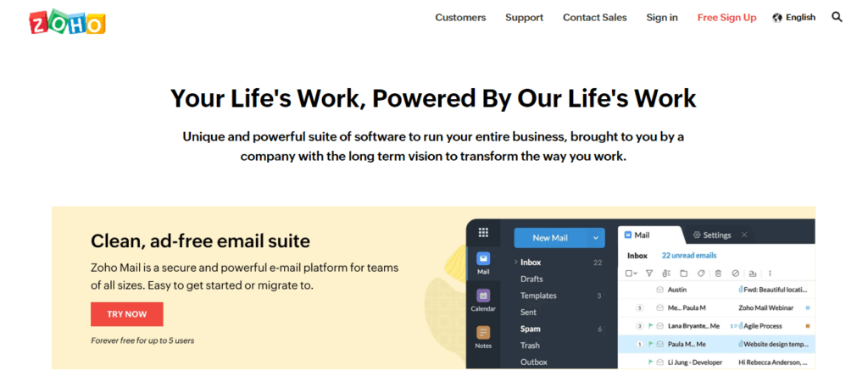868x387 pixels.
Task: Click the Free Sign Up link
Action: click(x=726, y=17)
